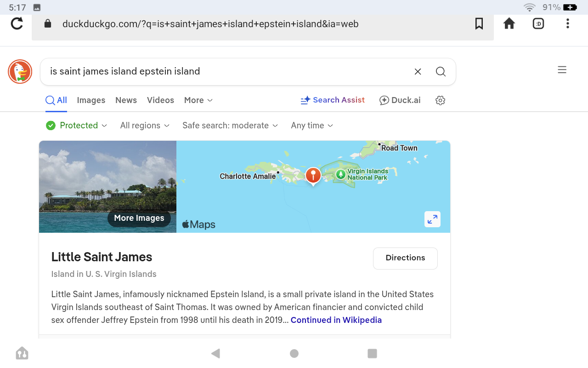Change Safe search: moderate setting
The height and width of the screenshot is (368, 588).
point(230,126)
